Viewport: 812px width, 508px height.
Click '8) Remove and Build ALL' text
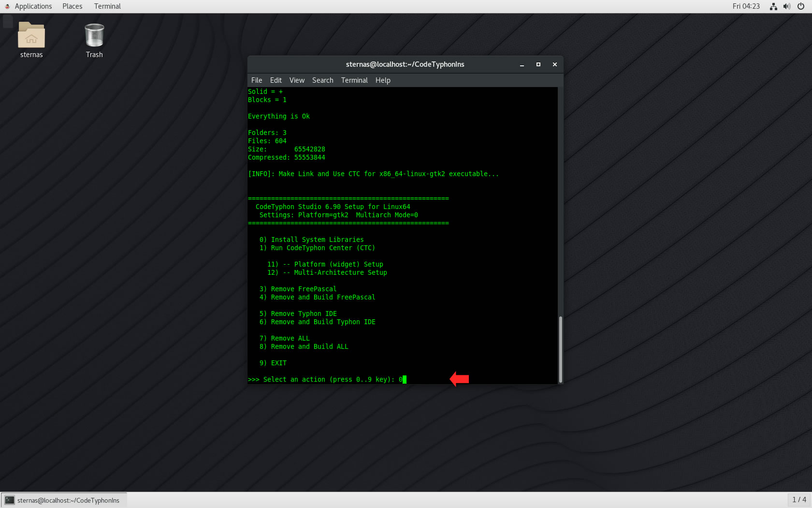tap(304, 346)
